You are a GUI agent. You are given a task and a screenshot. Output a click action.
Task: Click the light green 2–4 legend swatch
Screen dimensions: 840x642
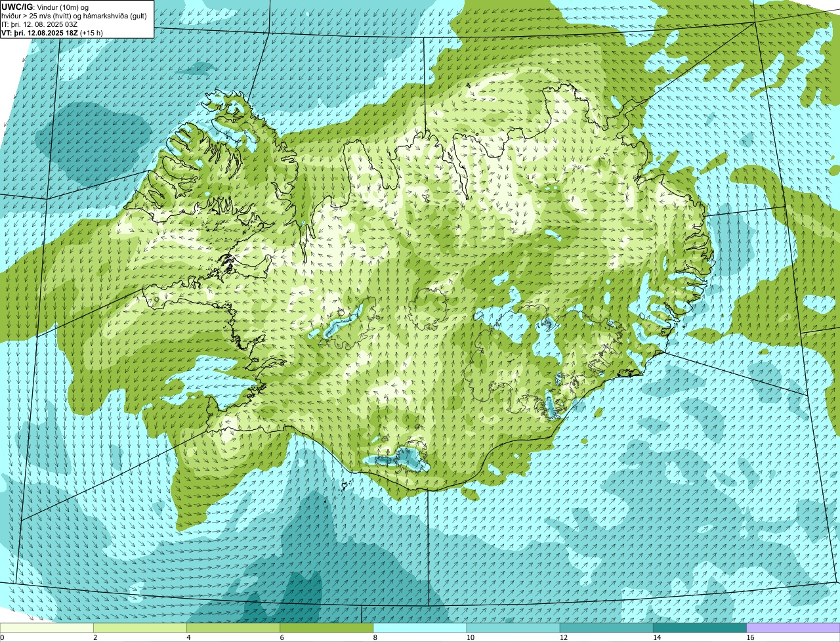pos(140,628)
